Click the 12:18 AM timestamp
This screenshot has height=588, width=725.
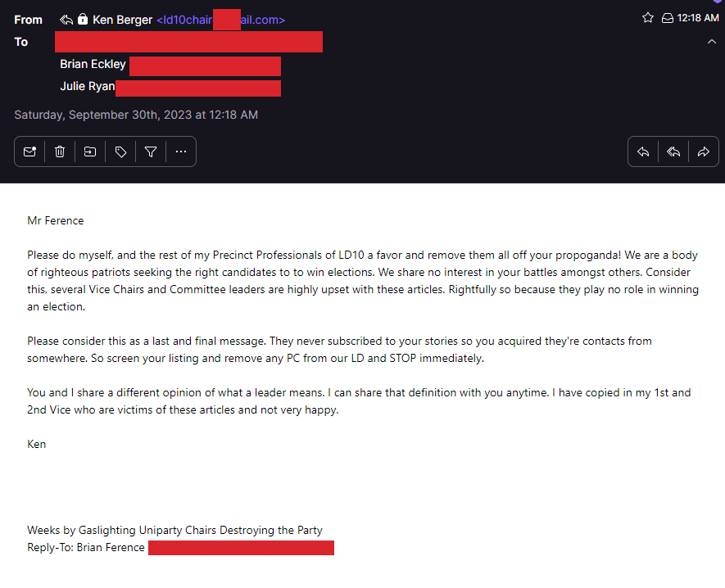point(699,18)
